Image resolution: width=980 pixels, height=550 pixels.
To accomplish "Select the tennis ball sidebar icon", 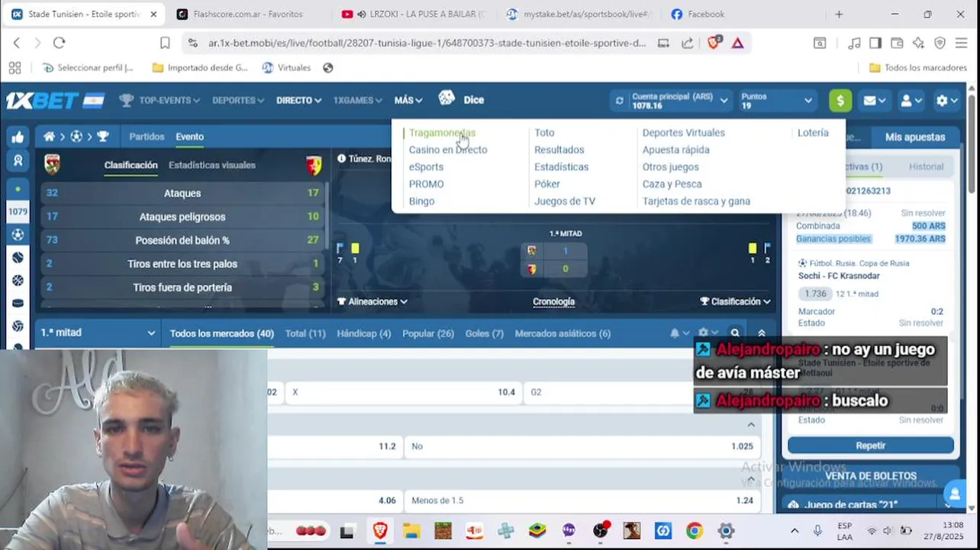I will coord(18,257).
